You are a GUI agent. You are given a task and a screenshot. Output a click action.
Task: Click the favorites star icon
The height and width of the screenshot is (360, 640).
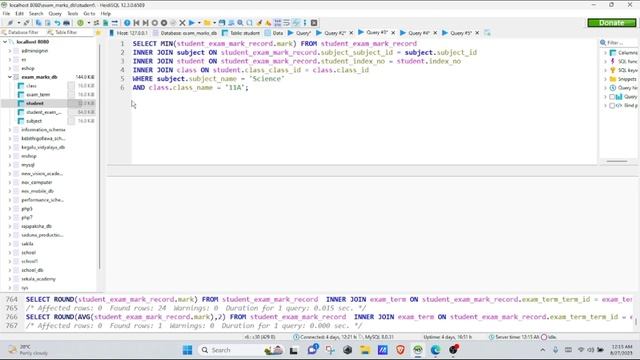point(98,32)
